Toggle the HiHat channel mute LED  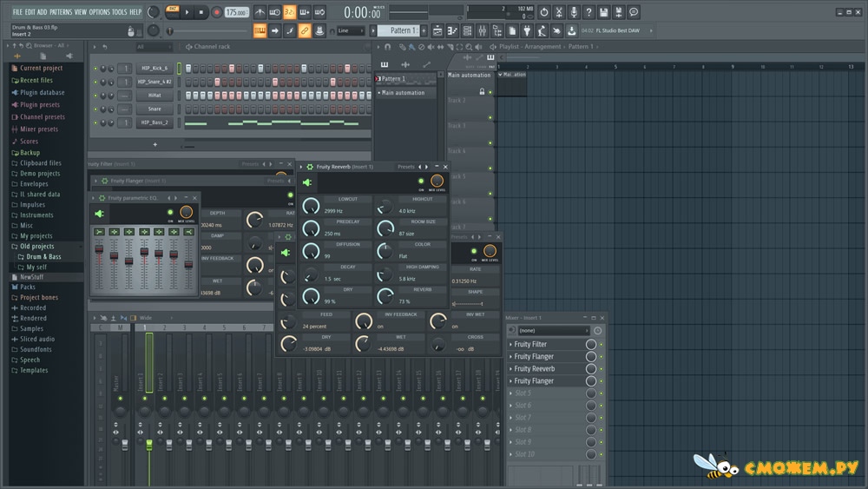[95, 96]
